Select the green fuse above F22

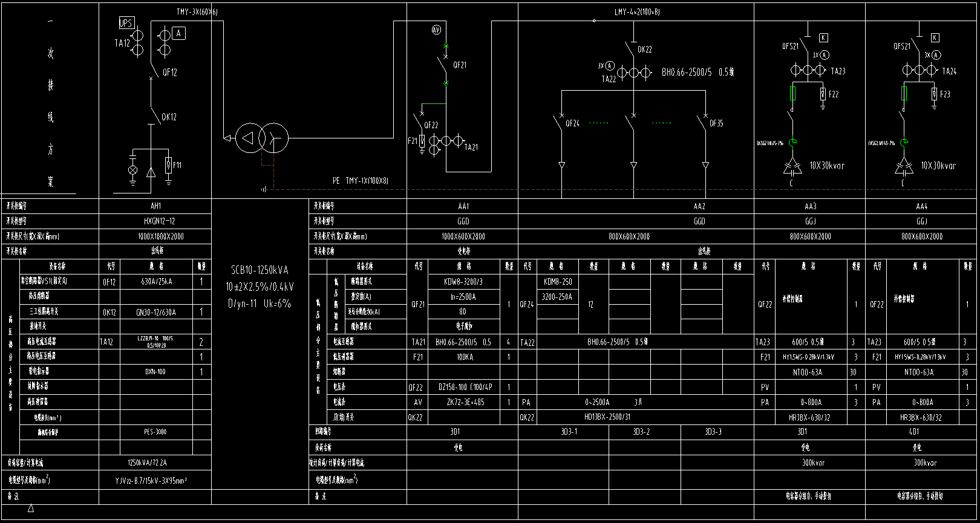coord(792,94)
